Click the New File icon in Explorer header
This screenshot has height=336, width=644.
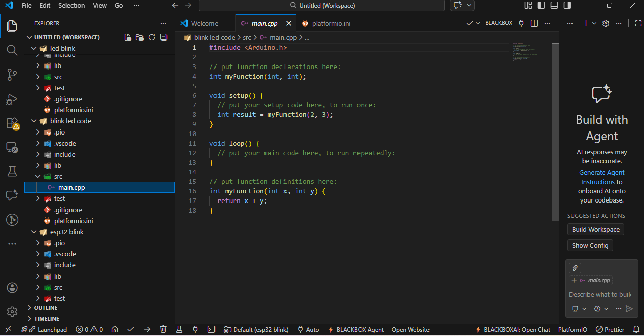click(128, 37)
